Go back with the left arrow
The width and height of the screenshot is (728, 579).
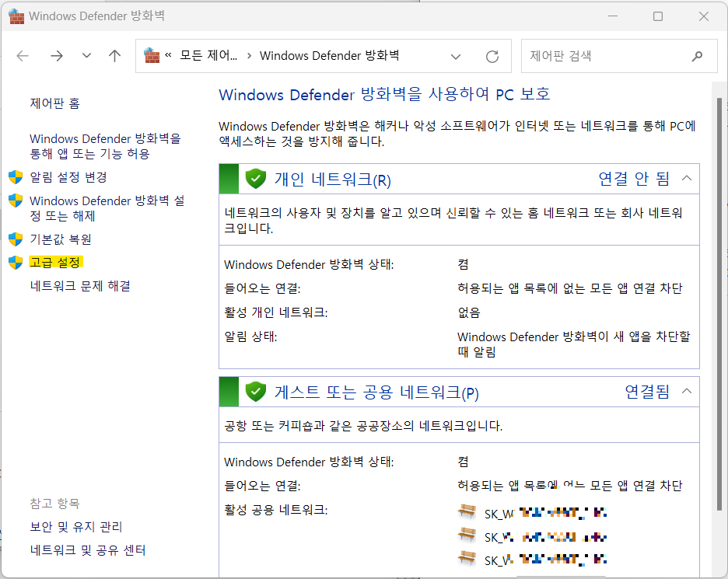pyautogui.click(x=23, y=56)
